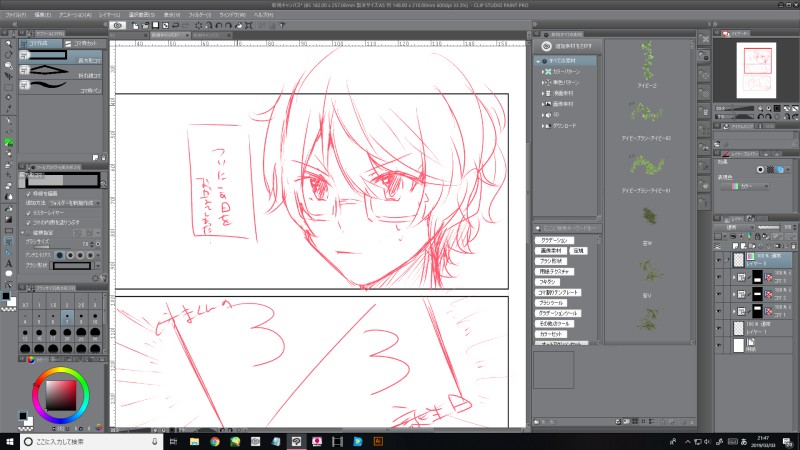Select the Move layer tool
The height and width of the screenshot is (450, 800).
(x=8, y=76)
